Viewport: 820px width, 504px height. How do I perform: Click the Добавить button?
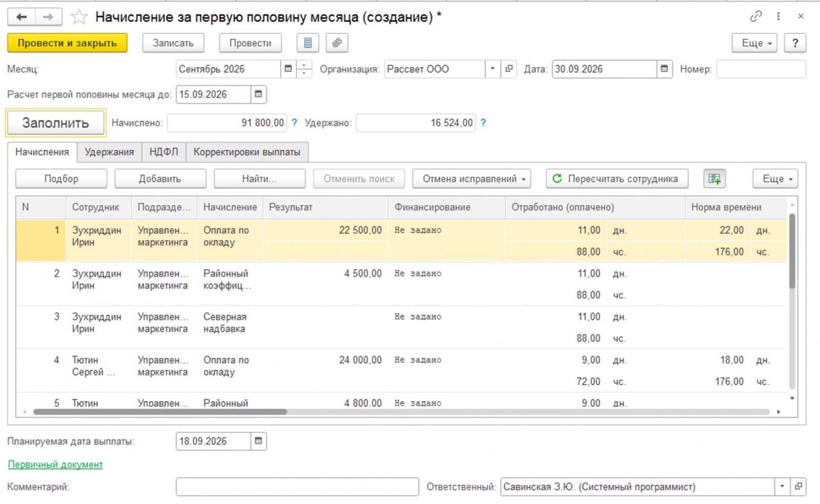click(x=160, y=179)
